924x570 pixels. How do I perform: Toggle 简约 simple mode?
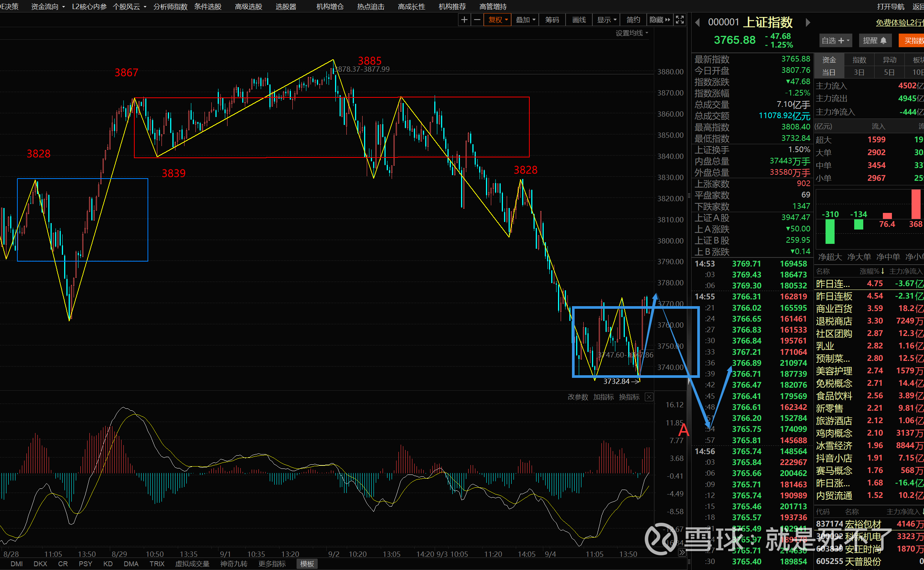(x=633, y=20)
